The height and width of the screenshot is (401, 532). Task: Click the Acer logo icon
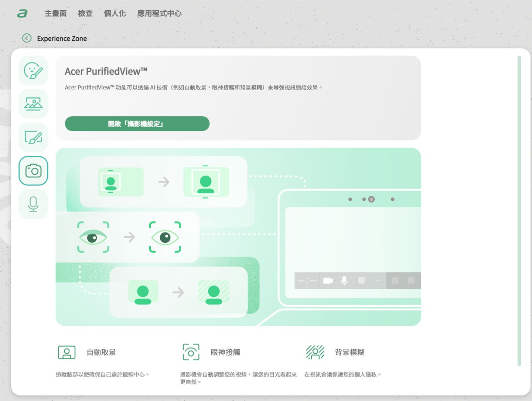(x=22, y=13)
